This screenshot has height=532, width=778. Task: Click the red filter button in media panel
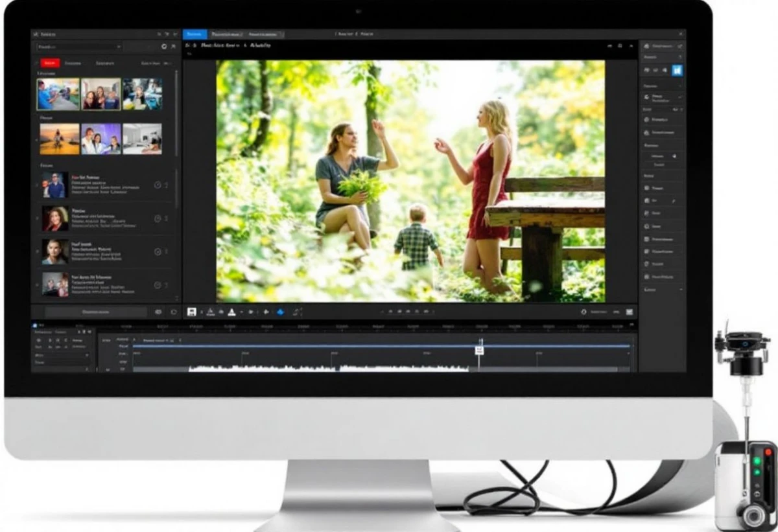(50, 63)
